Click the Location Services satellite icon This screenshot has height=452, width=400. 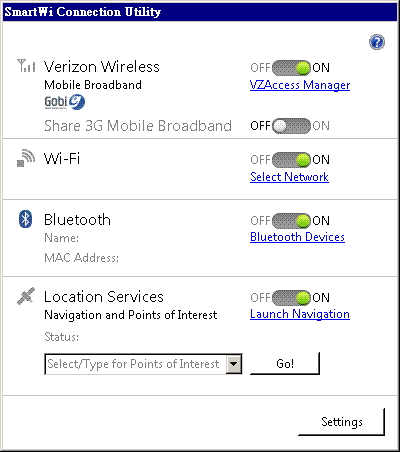(26, 296)
